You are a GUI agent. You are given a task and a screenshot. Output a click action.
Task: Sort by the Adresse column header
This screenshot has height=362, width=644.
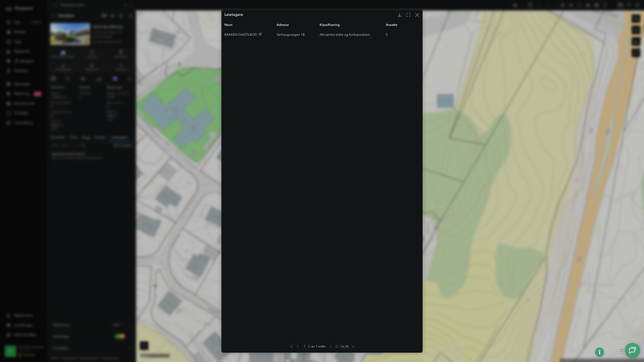tap(283, 25)
